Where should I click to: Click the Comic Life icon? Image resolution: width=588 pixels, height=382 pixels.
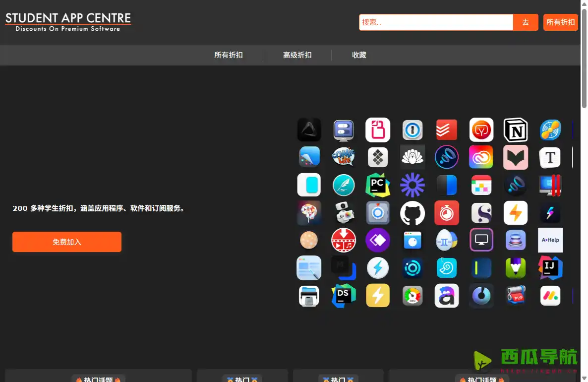pyautogui.click(x=344, y=157)
